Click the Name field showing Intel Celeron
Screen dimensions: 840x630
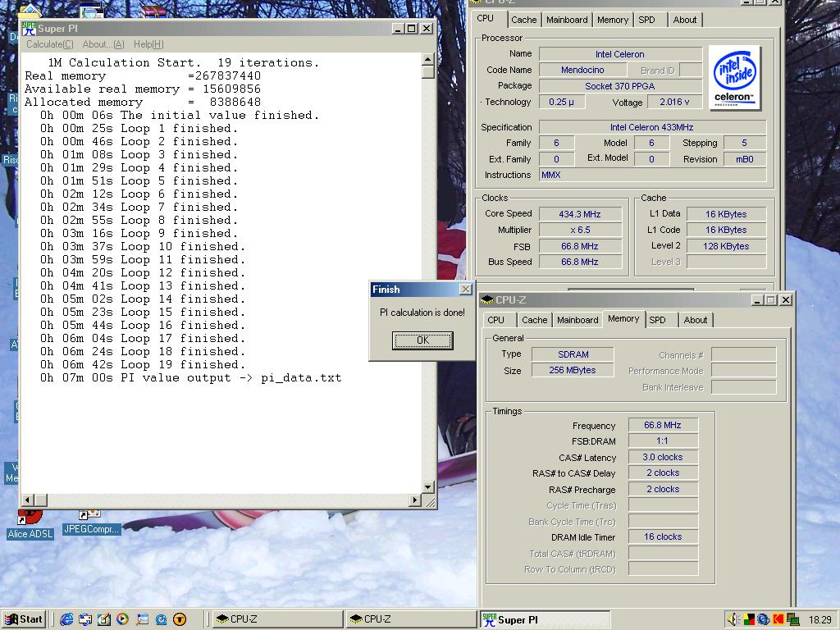(620, 54)
